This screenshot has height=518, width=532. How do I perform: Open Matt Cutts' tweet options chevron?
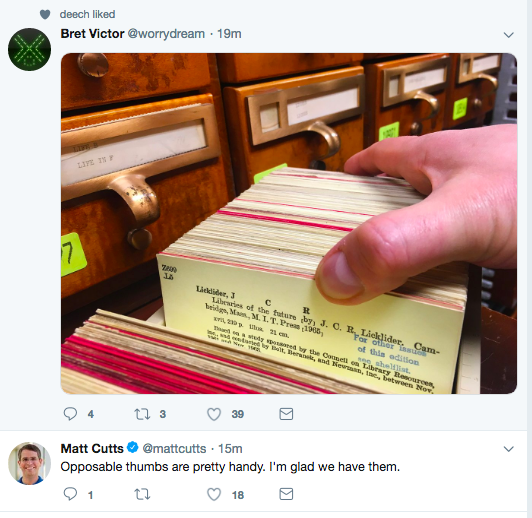[508, 449]
